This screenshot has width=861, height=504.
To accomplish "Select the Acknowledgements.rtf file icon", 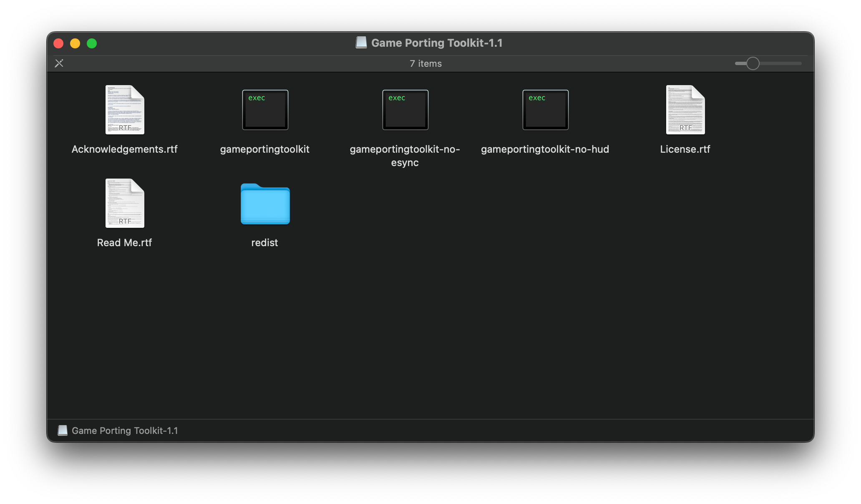I will coord(125,110).
